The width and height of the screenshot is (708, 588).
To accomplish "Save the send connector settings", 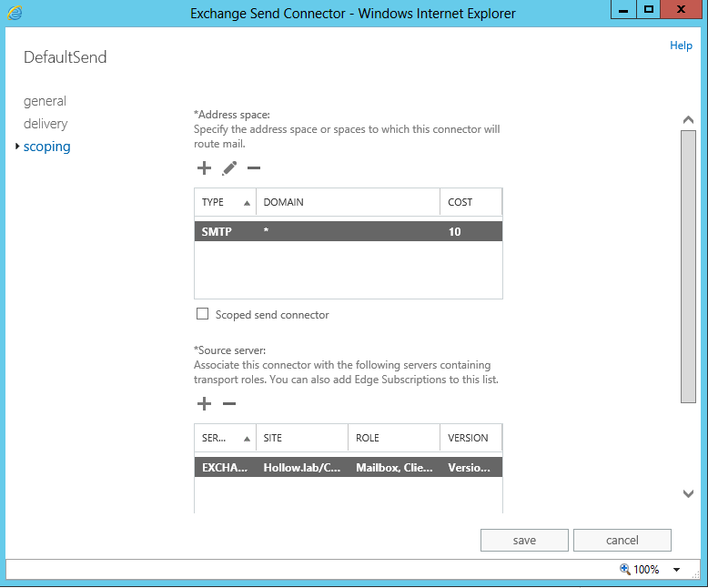I will [x=524, y=540].
